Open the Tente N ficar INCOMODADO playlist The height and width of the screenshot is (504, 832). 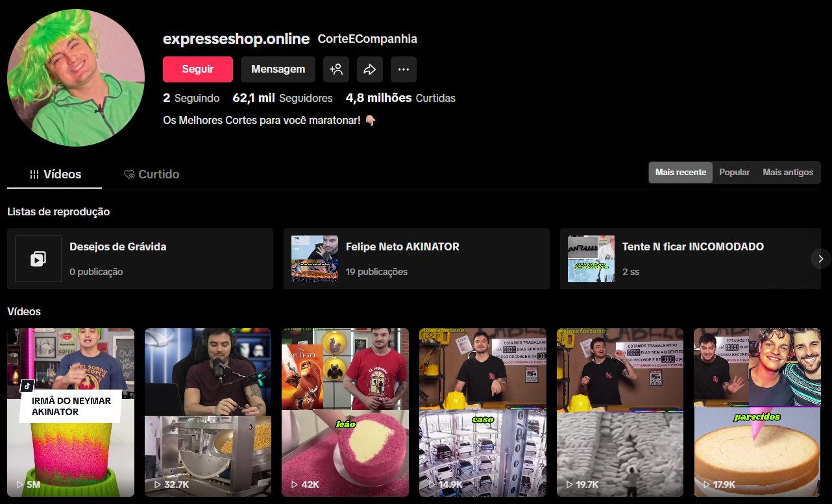pyautogui.click(x=691, y=259)
